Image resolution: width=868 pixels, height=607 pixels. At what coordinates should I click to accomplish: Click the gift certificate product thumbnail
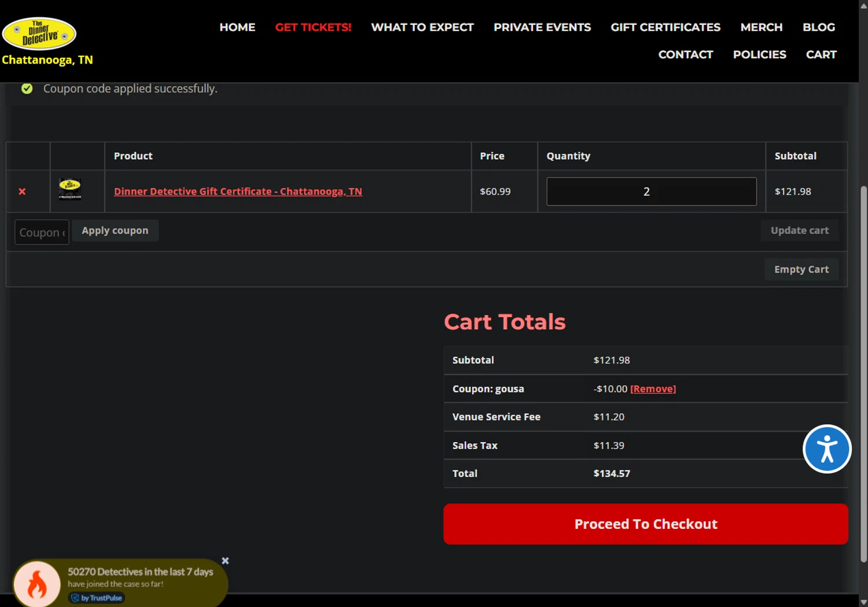pyautogui.click(x=70, y=189)
